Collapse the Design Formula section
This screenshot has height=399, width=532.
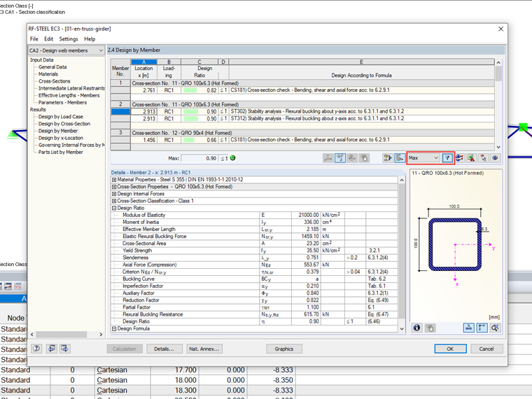click(114, 329)
